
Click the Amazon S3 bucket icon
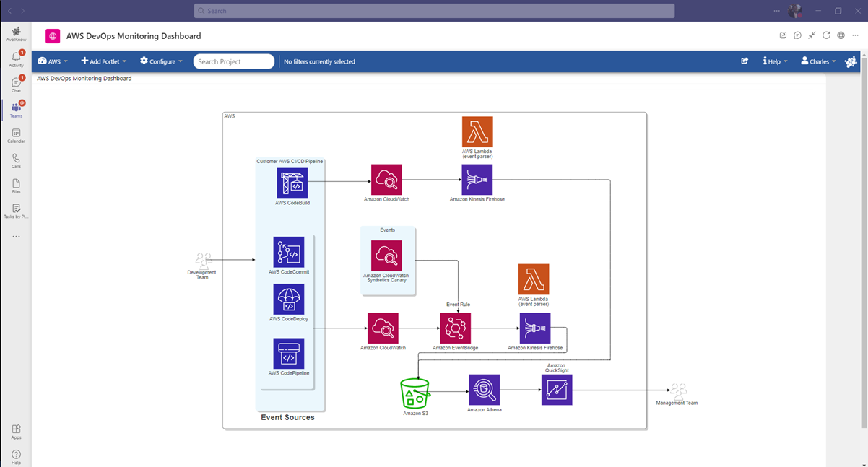coord(415,393)
